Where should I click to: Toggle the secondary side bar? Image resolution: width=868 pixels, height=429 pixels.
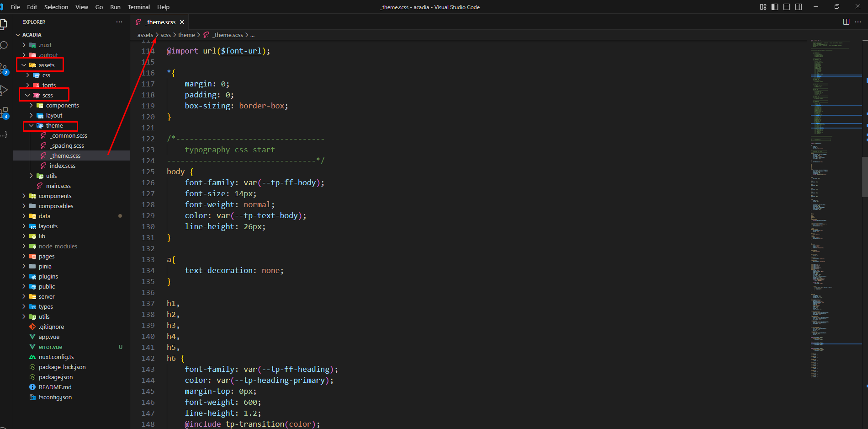pos(799,7)
